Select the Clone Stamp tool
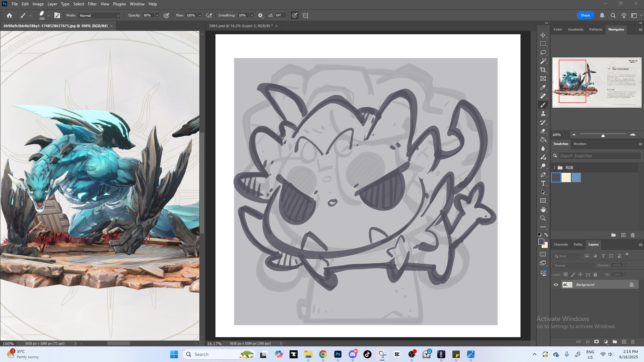Screen dimensions: 644x362 tap(543, 114)
